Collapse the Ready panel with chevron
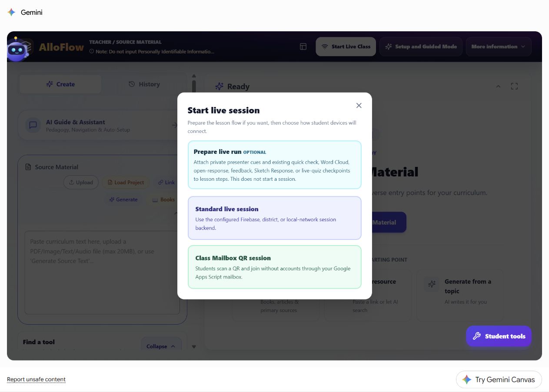Viewport: 549px width, 392px height. pos(498,86)
